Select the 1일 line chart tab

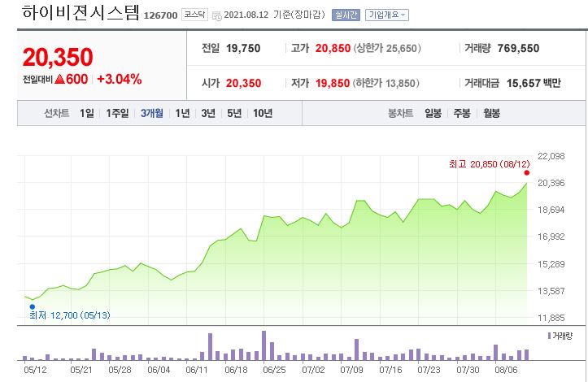coord(87,113)
